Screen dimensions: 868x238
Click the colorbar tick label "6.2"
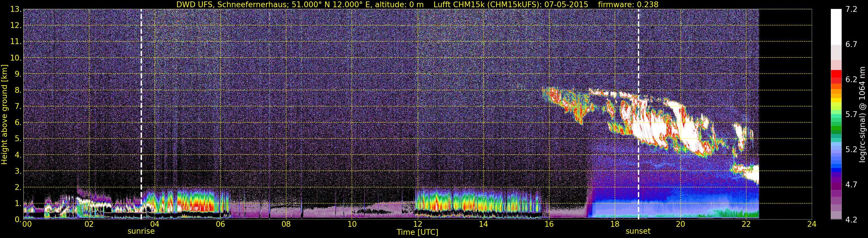pyautogui.click(x=852, y=80)
